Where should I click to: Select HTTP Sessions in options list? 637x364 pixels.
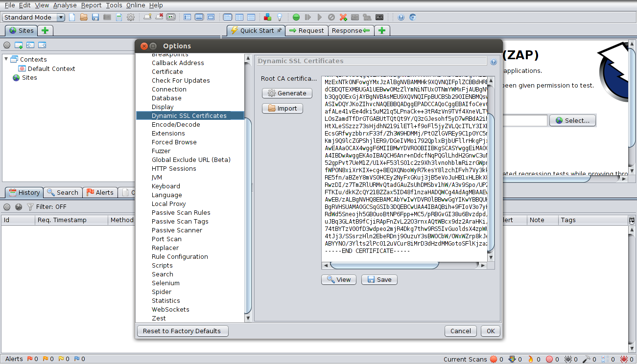pyautogui.click(x=174, y=168)
